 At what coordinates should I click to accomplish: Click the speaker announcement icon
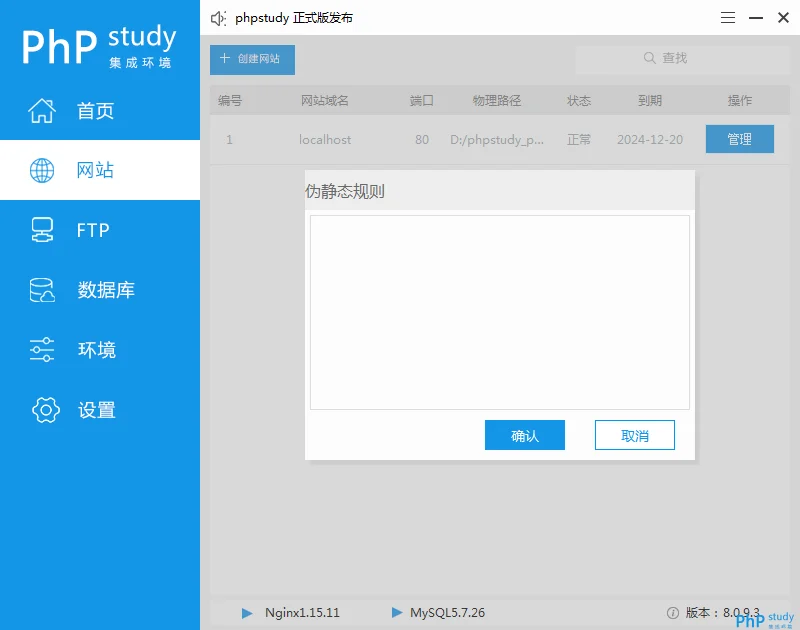218,18
